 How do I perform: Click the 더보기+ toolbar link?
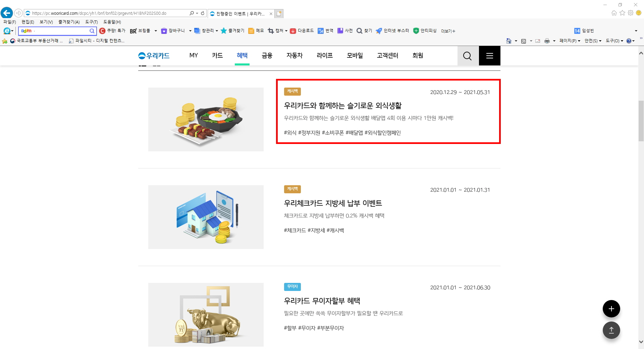tap(448, 31)
